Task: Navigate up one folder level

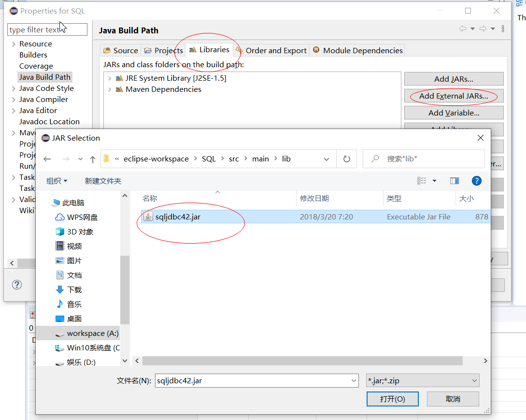Action: coord(93,159)
